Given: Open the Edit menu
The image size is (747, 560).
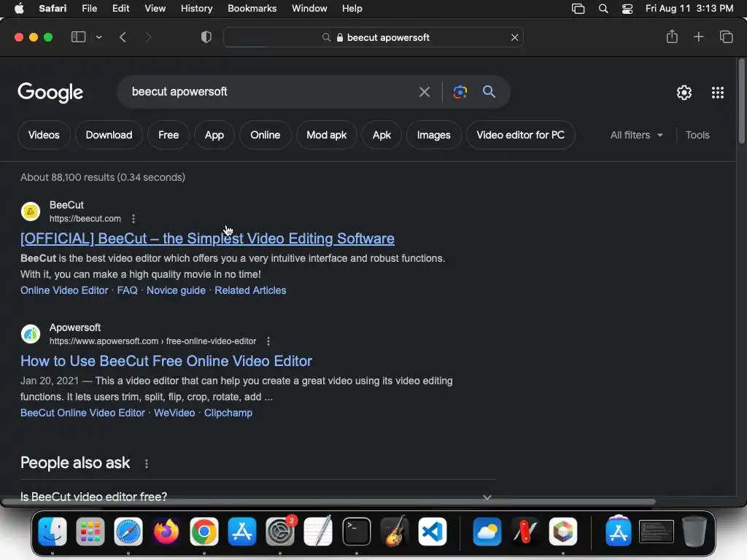Looking at the screenshot, I should pyautogui.click(x=120, y=8).
